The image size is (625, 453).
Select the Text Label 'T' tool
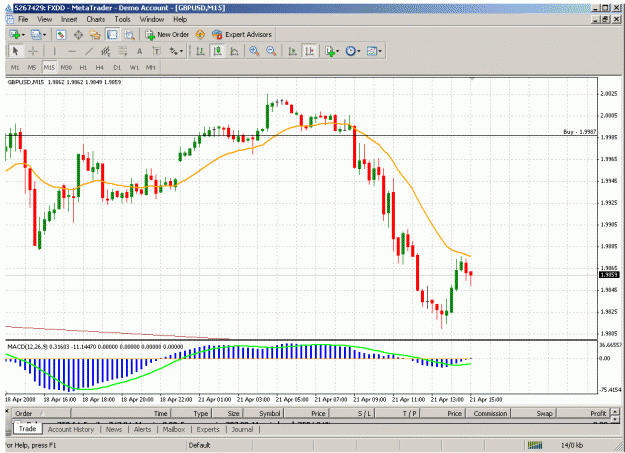point(156,51)
